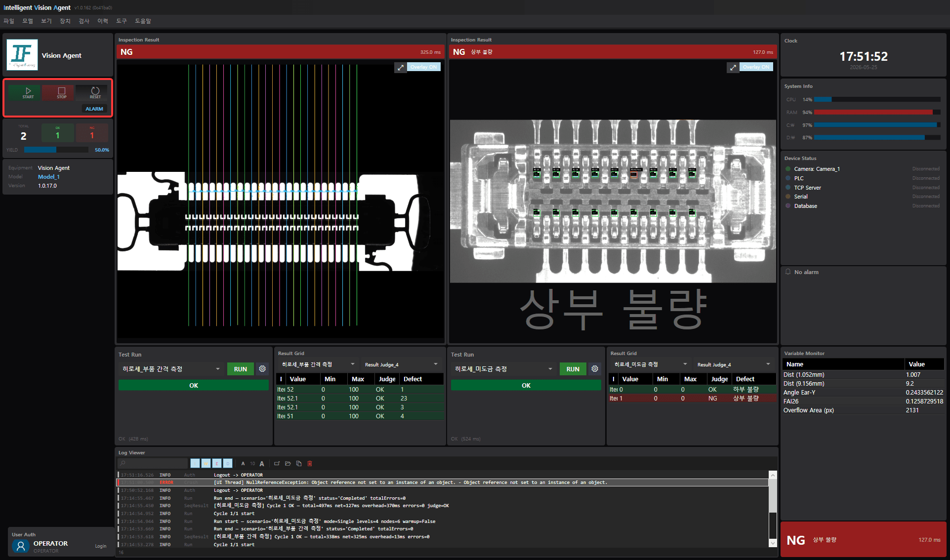Click the START inspection button

click(28, 92)
